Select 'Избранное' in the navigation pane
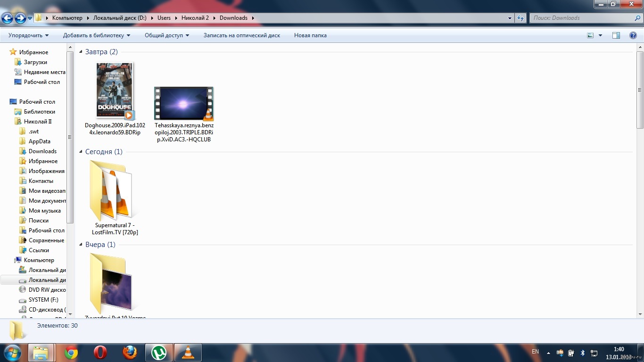This screenshot has width=644, height=362. pyautogui.click(x=33, y=52)
